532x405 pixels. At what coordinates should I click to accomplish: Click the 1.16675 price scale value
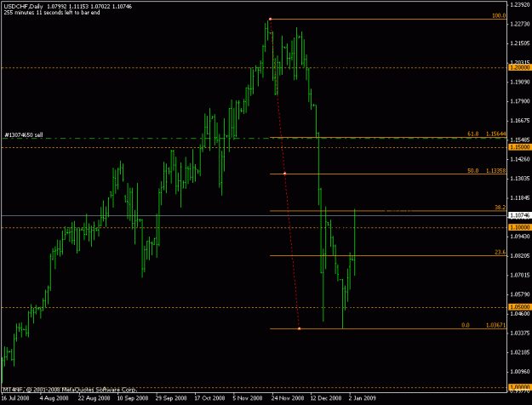520,121
